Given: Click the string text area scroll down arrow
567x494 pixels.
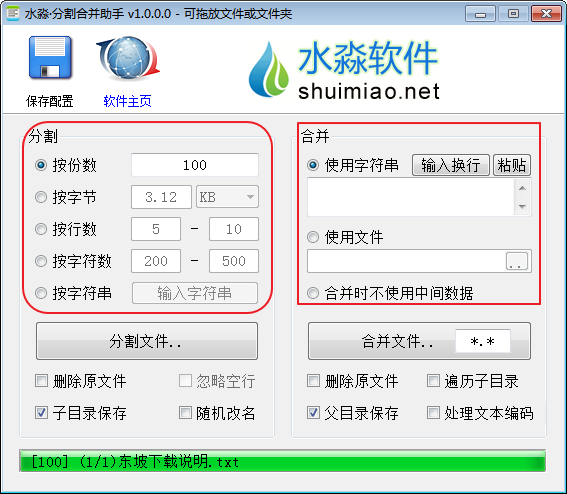Looking at the screenshot, I should pyautogui.click(x=522, y=206).
